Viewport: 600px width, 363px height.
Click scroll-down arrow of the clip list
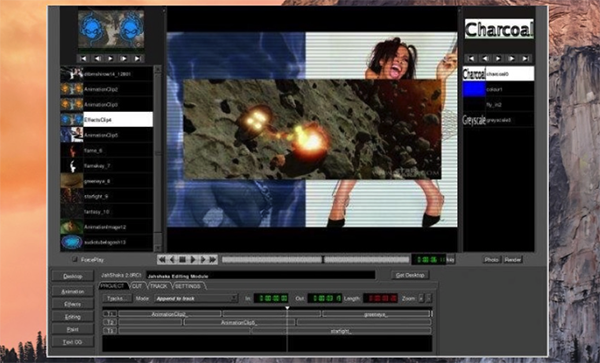coord(158,247)
